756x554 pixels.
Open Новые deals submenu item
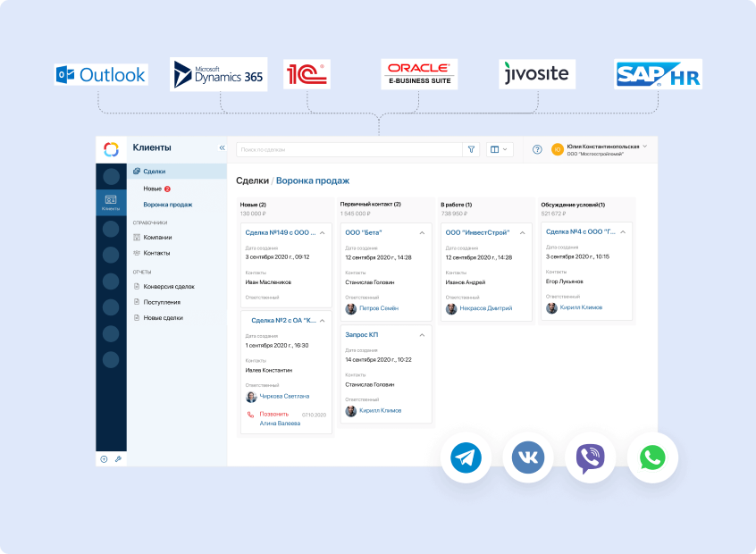pyautogui.click(x=152, y=189)
